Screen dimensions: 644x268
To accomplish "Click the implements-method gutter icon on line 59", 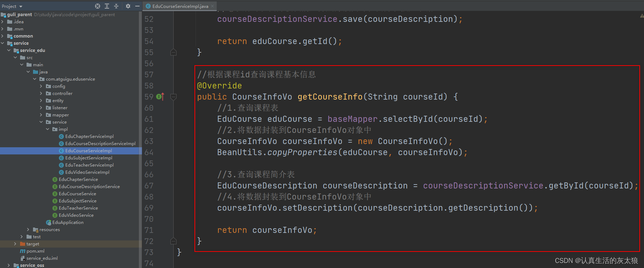I will pos(160,97).
